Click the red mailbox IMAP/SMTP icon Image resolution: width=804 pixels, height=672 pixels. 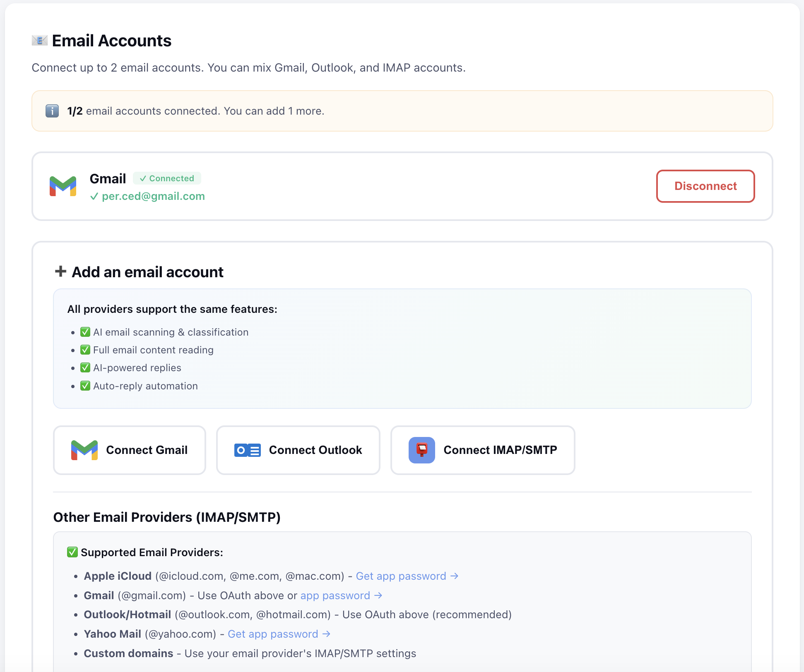(x=422, y=450)
